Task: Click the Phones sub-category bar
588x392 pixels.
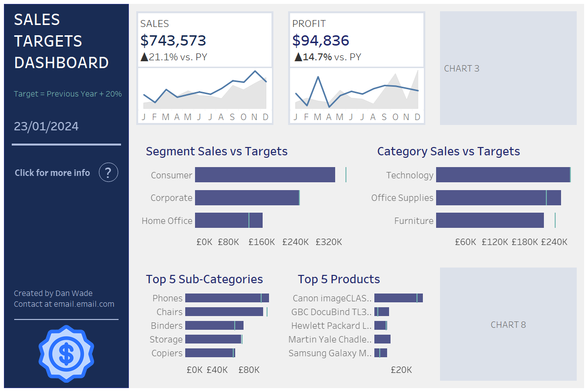Action: tap(227, 298)
